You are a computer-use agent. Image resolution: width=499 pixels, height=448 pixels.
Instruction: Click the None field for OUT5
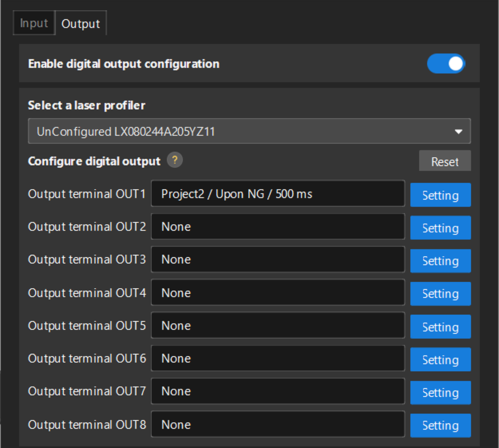[x=277, y=325]
